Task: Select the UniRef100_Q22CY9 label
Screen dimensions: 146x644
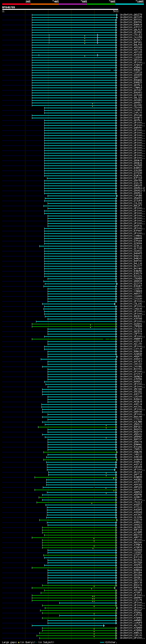Action: [x=131, y=520]
